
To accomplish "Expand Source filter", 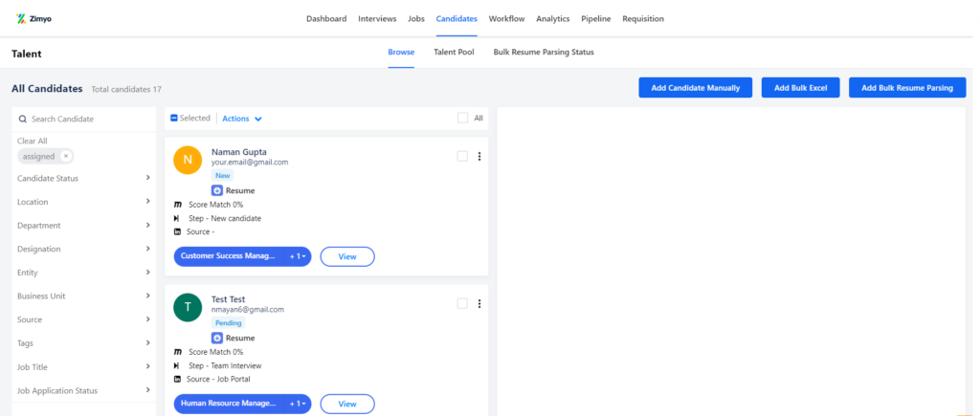I will coord(84,319).
